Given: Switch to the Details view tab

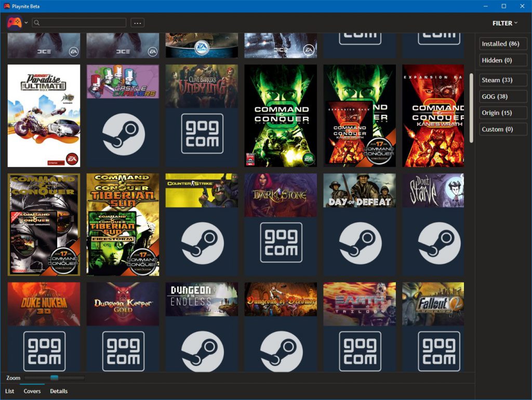Looking at the screenshot, I should (59, 391).
